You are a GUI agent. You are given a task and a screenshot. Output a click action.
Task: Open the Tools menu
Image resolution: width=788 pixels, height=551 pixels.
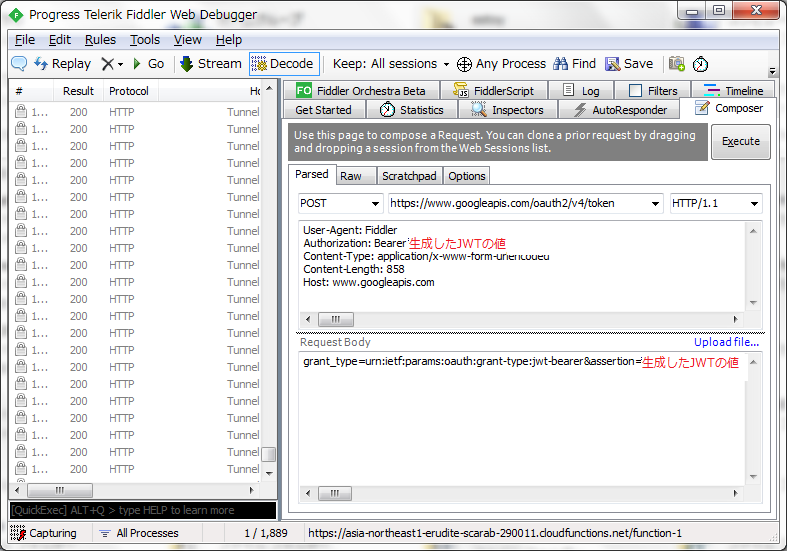coord(145,40)
